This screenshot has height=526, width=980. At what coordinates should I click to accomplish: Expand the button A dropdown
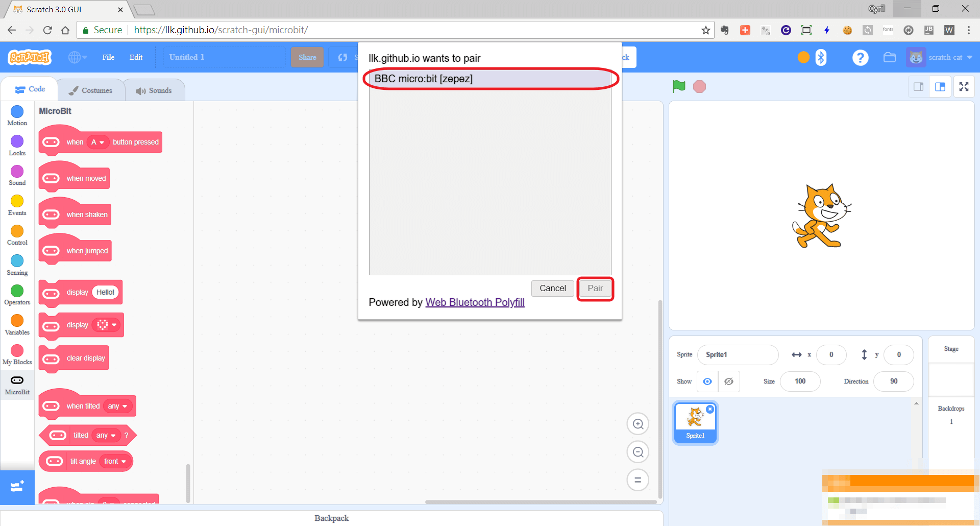click(97, 142)
